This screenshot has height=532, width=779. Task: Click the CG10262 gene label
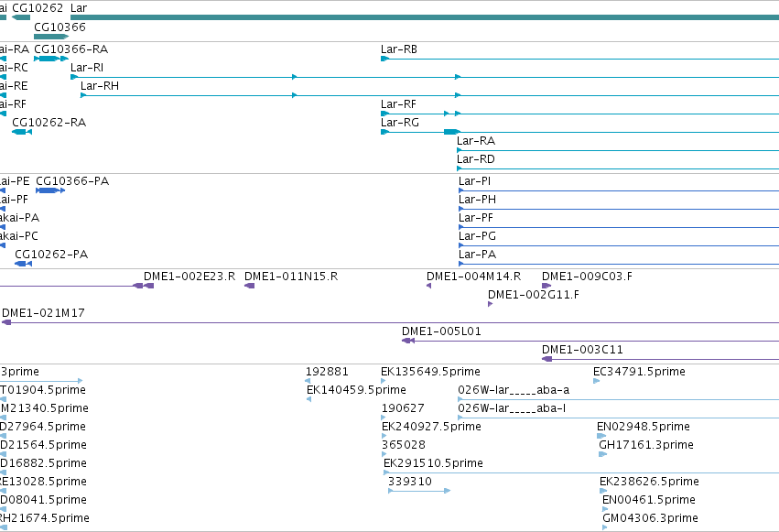coord(38,8)
